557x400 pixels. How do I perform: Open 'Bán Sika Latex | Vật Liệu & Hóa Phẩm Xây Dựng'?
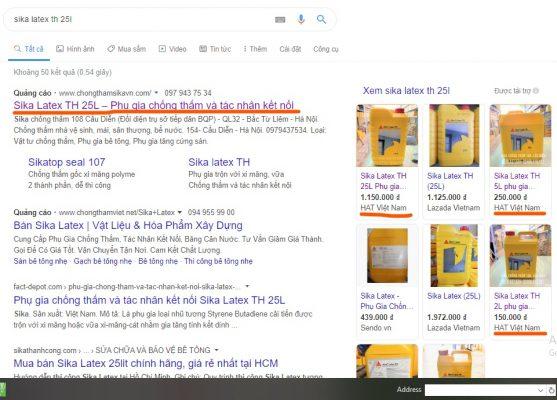tap(128, 225)
